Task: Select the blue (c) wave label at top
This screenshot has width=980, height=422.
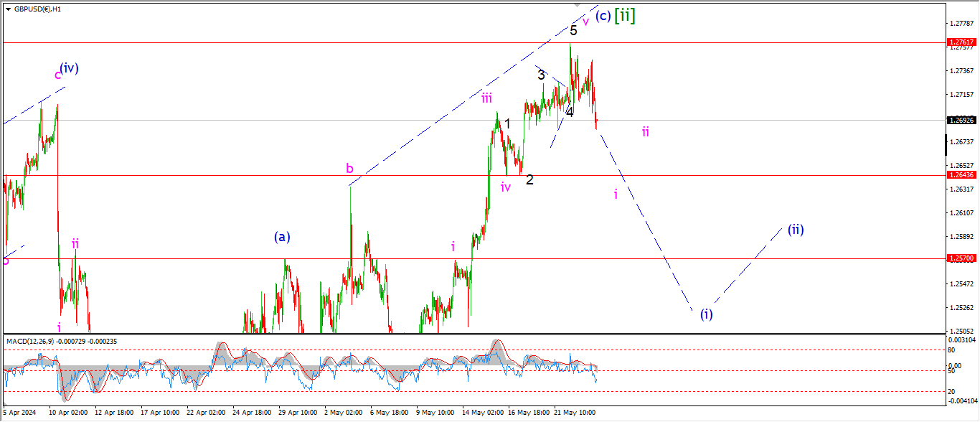Action: (603, 17)
